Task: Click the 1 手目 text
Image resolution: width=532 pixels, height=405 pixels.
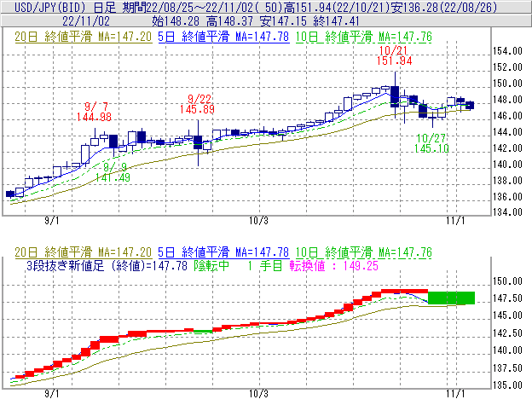Action: tap(264, 265)
